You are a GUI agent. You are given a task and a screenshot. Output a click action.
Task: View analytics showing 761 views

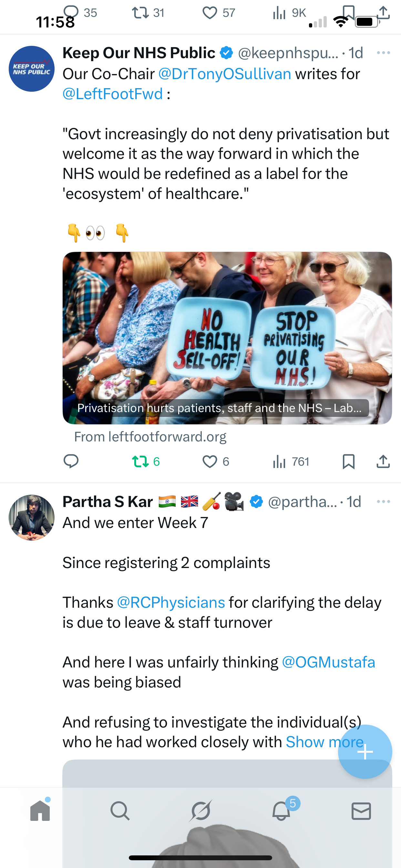(x=291, y=461)
